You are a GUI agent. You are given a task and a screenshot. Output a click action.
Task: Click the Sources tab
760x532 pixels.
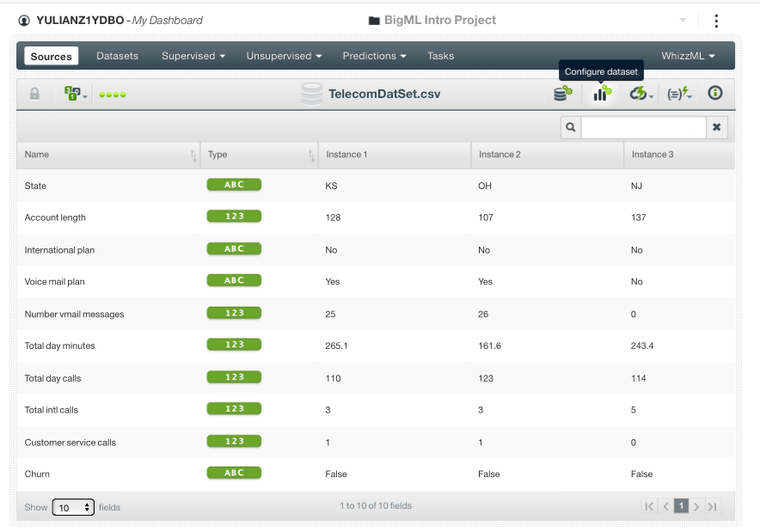tap(51, 55)
